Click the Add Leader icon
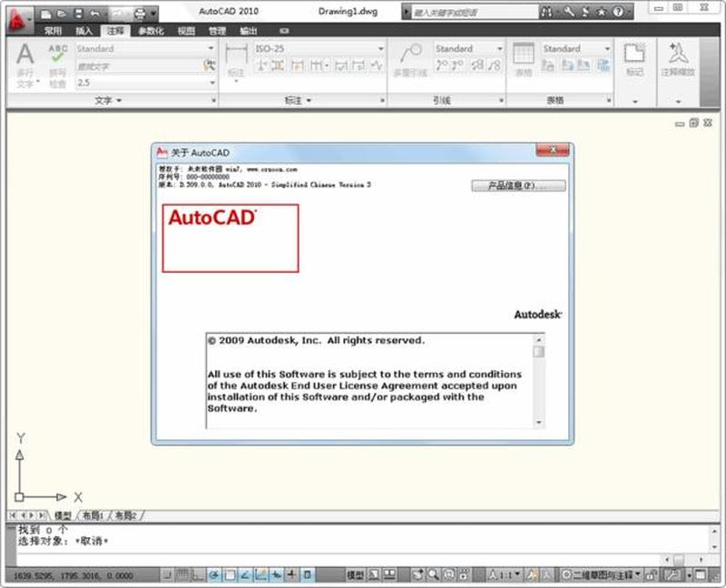This screenshot has height=588, width=726. (x=442, y=65)
